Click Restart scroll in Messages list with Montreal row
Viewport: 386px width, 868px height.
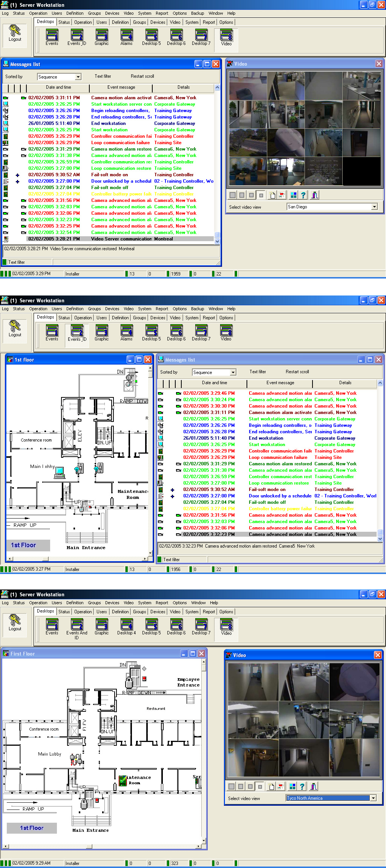tap(142, 76)
